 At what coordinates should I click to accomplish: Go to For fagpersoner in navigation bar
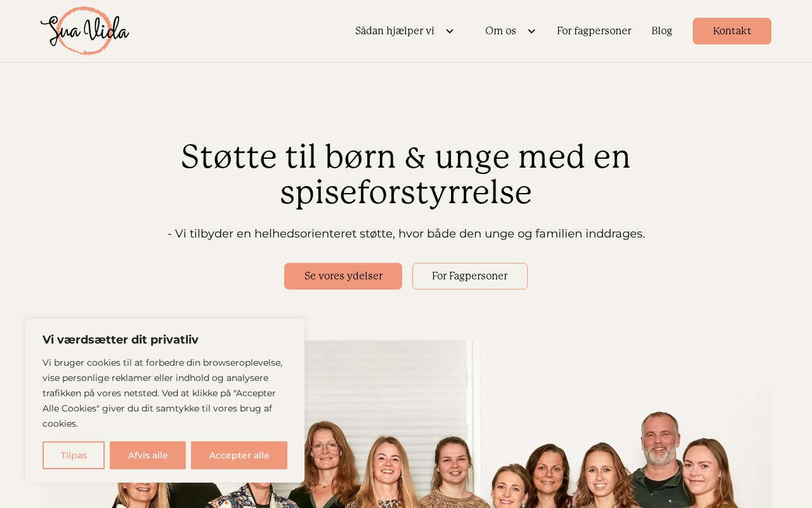[x=594, y=31]
